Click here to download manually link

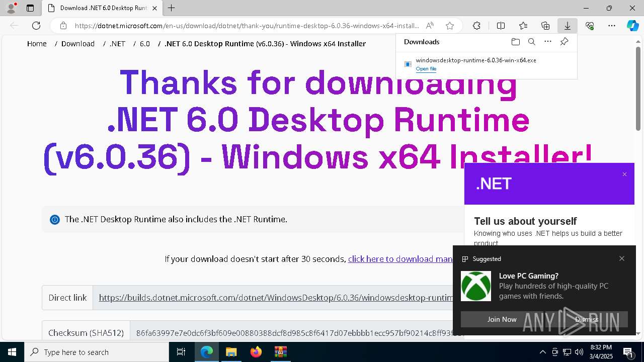click(x=400, y=259)
